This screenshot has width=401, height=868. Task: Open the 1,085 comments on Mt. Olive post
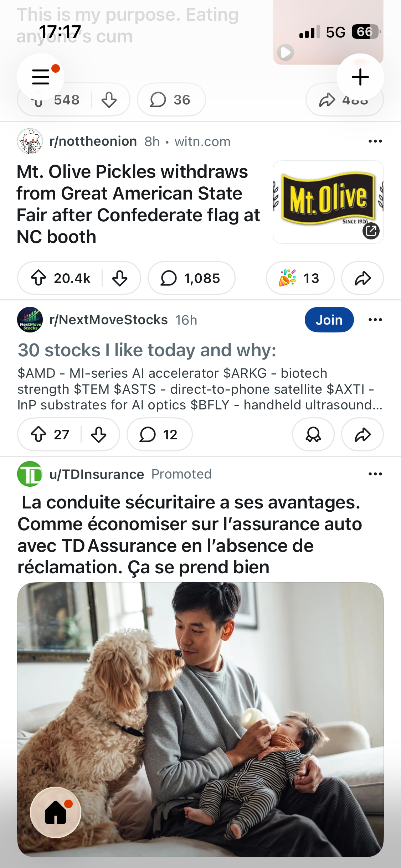tap(191, 278)
